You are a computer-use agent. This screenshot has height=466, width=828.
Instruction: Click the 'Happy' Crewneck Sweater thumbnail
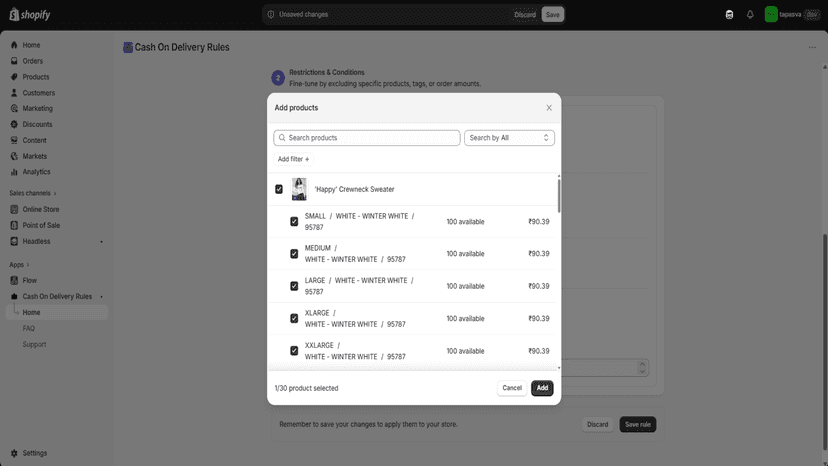tap(299, 189)
